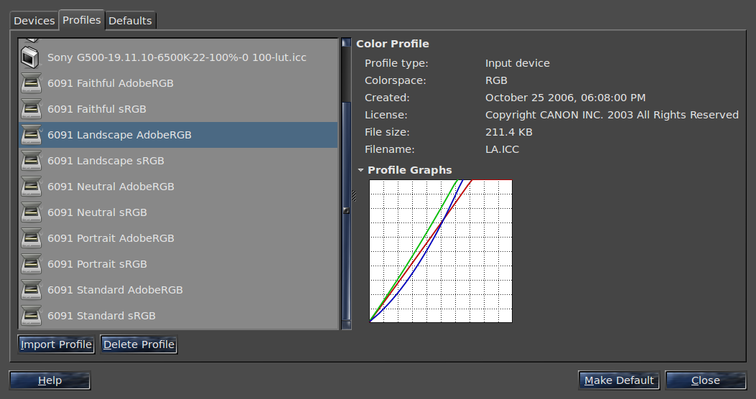Open the Defaults tab
This screenshot has height=399, width=756.
(x=130, y=21)
